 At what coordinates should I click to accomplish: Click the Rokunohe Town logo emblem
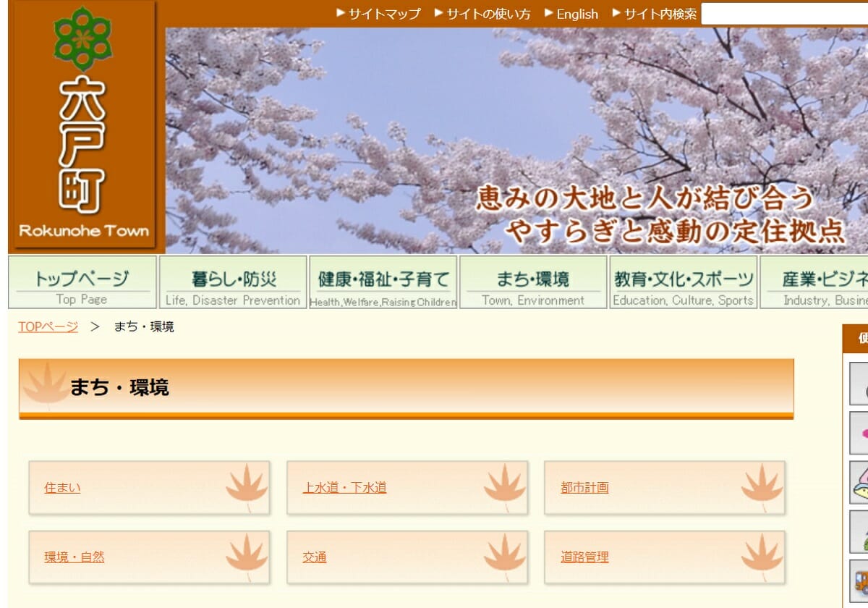[83, 126]
